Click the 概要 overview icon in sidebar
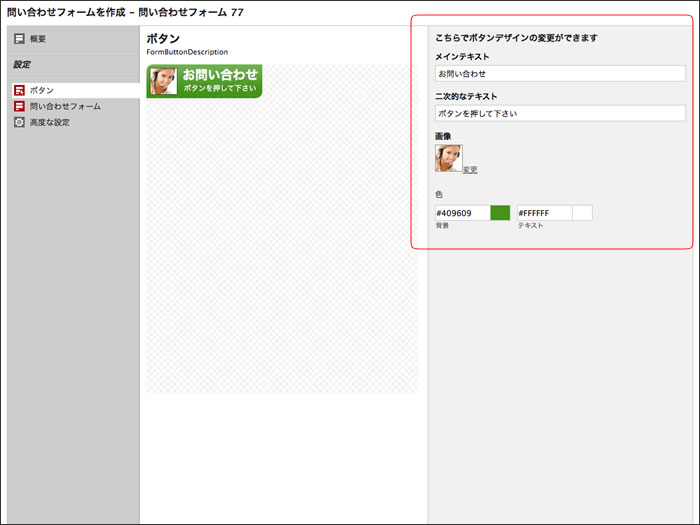This screenshot has height=525, width=700. [19, 39]
